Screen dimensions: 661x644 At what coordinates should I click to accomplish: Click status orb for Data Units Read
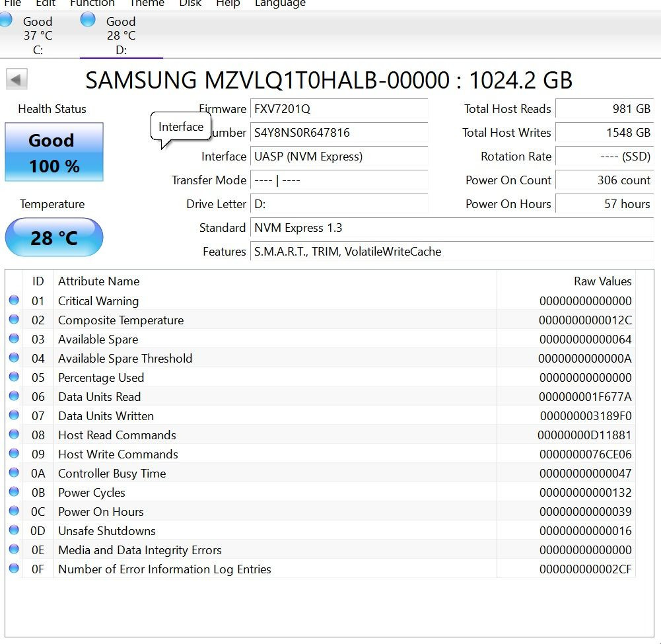14,396
